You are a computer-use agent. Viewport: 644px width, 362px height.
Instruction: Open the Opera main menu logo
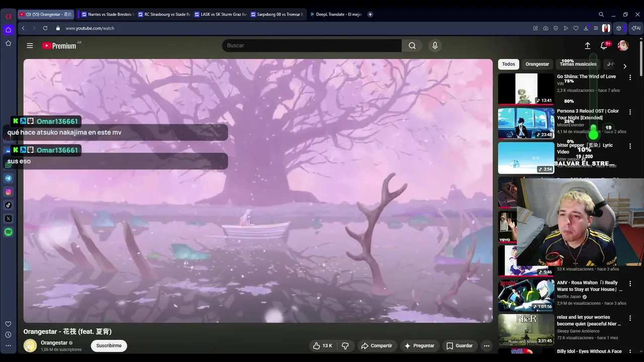pyautogui.click(x=8, y=16)
